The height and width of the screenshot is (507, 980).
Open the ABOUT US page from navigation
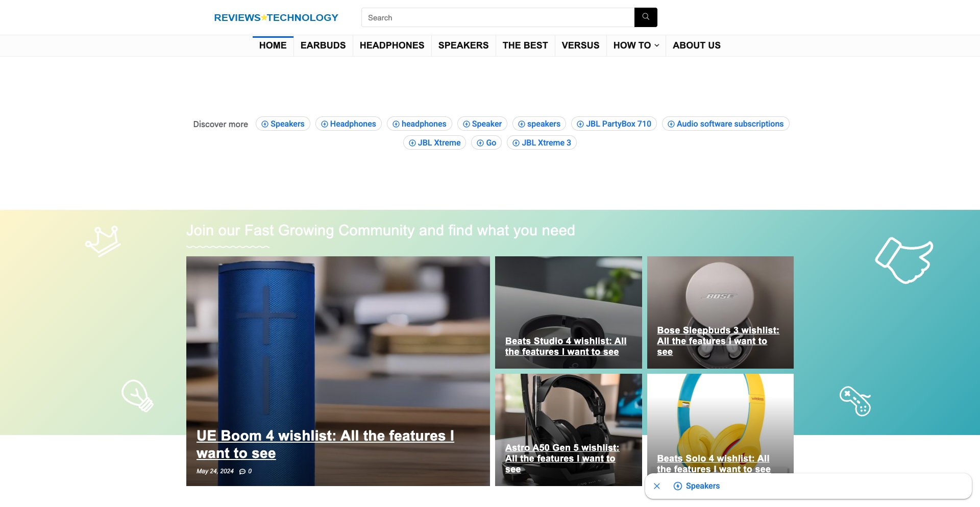pyautogui.click(x=697, y=45)
